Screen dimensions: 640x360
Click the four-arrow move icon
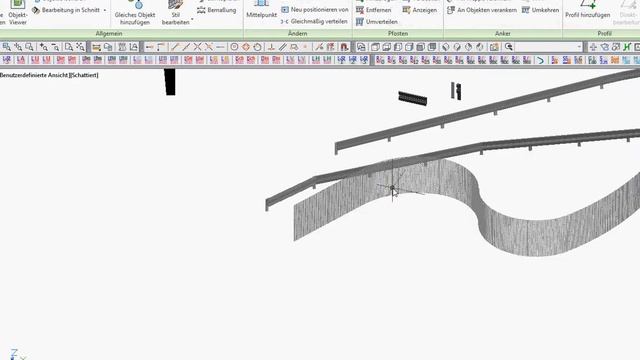(593, 47)
